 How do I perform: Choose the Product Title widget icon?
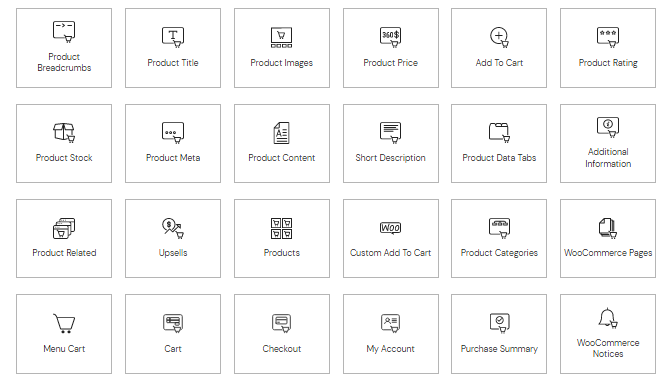point(173,37)
